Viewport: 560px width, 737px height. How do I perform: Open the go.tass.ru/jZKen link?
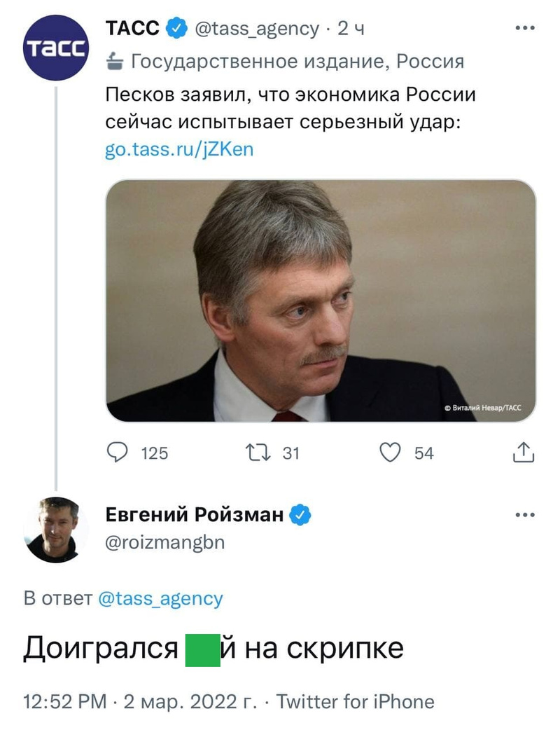coord(179,149)
